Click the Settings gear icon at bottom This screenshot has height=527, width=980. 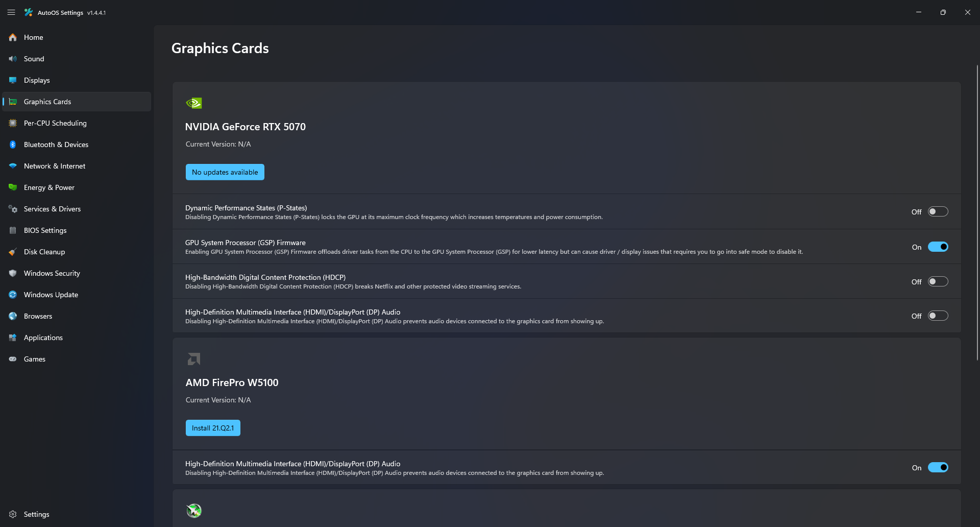(13, 514)
